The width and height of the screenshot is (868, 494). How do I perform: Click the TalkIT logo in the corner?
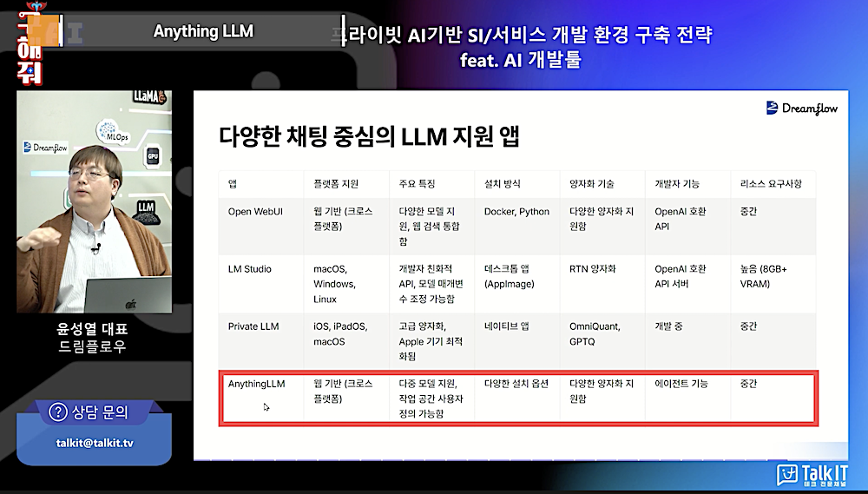(812, 475)
